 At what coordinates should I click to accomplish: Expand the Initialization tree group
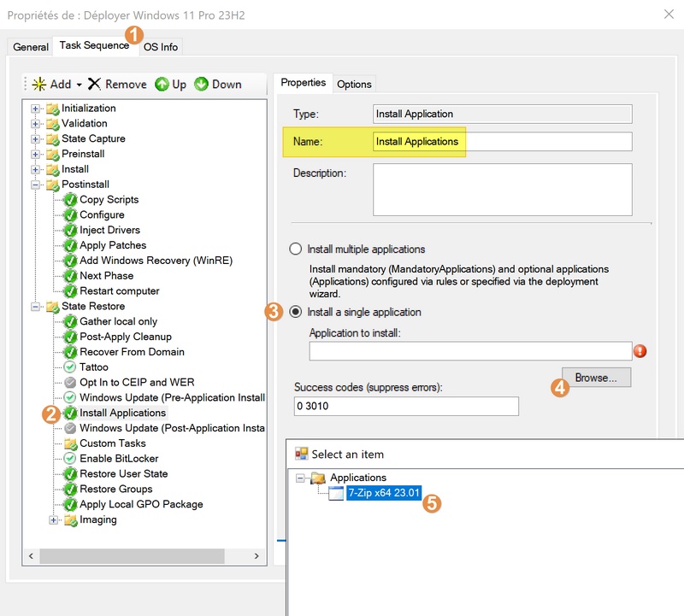(36, 109)
